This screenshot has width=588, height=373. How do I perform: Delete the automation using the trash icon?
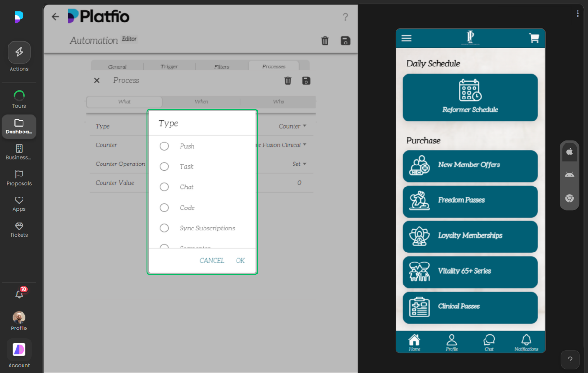tap(325, 41)
